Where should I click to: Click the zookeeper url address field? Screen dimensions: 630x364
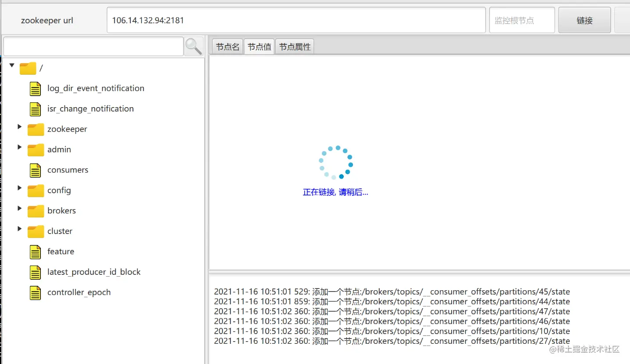296,20
